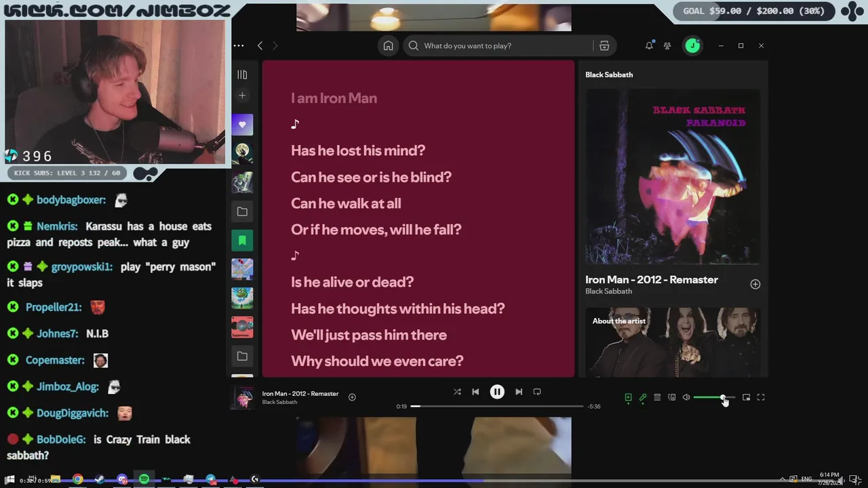Image resolution: width=868 pixels, height=488 pixels.
Task: Expand the first folder in the sidebar
Action: 242,211
